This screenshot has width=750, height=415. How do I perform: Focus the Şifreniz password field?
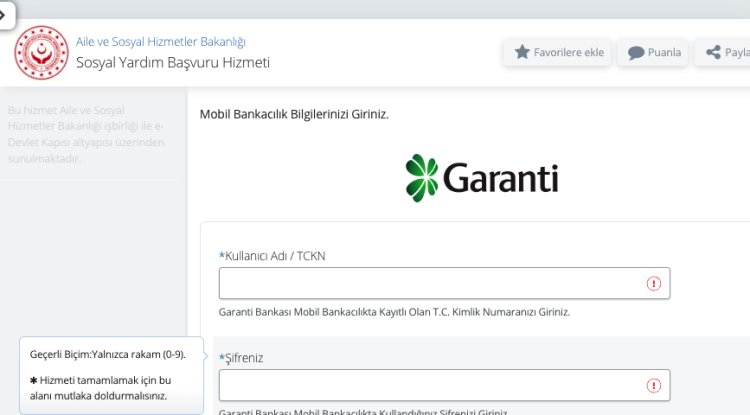430,385
